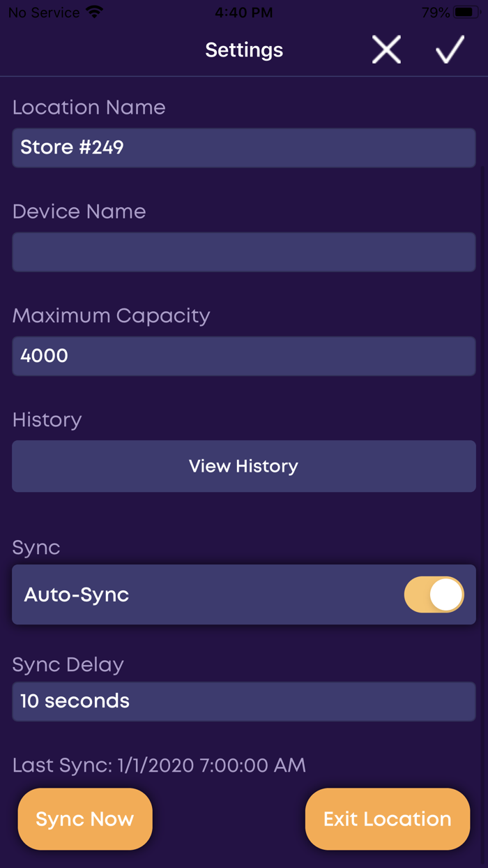Focus the empty Device Name field
Viewport: 488px width, 868px height.
click(244, 252)
